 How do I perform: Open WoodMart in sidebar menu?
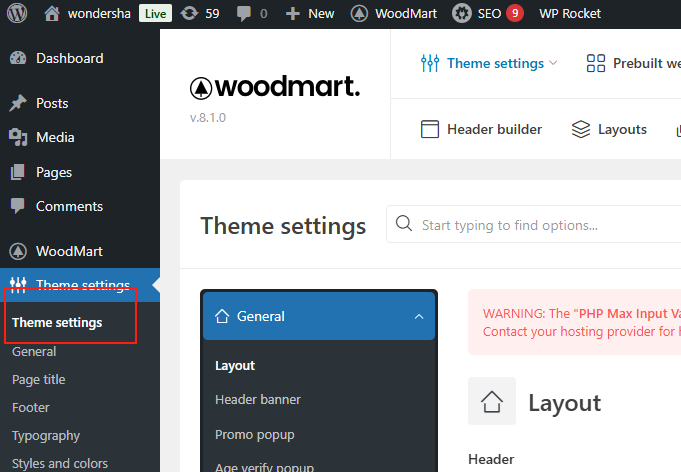coord(69,251)
